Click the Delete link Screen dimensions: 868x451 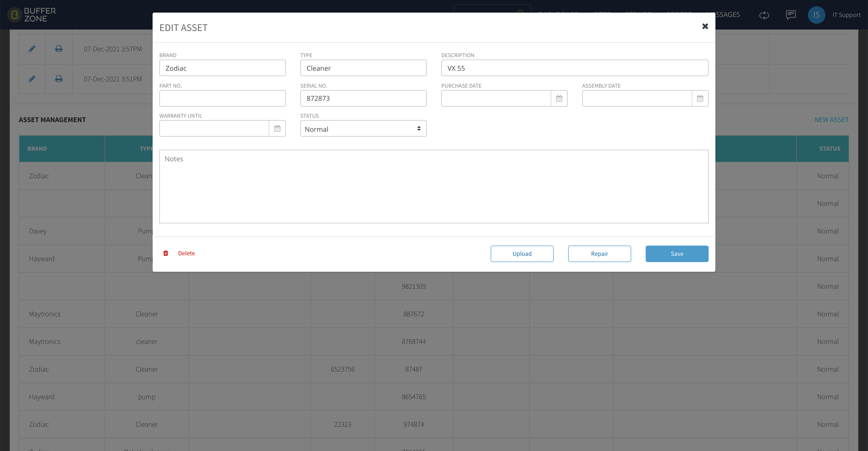pyautogui.click(x=186, y=253)
